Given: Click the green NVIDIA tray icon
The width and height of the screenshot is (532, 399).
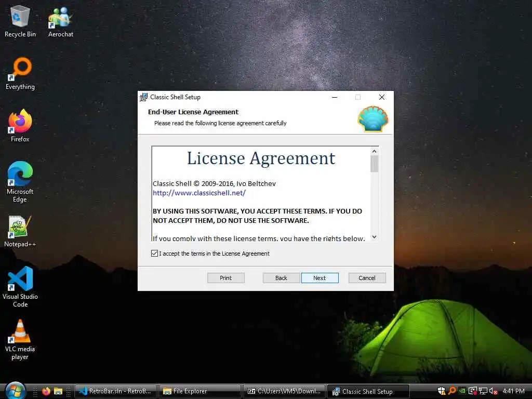Looking at the screenshot, I should 462,391.
